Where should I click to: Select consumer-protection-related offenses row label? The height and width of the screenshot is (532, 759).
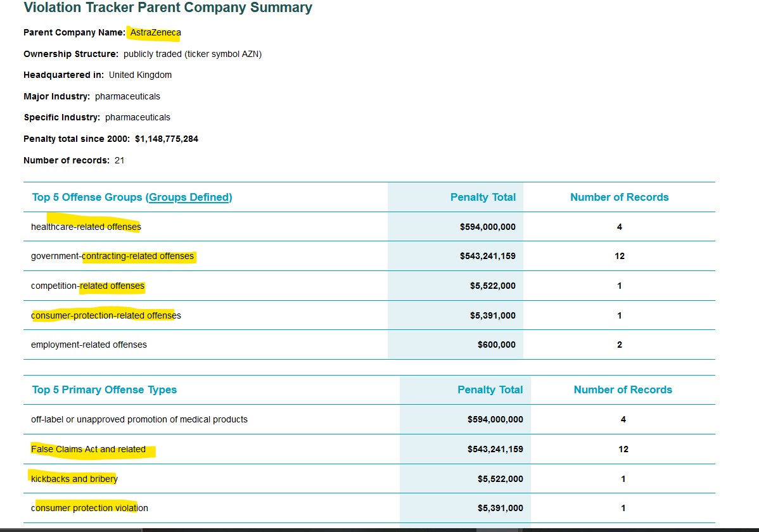pos(106,315)
